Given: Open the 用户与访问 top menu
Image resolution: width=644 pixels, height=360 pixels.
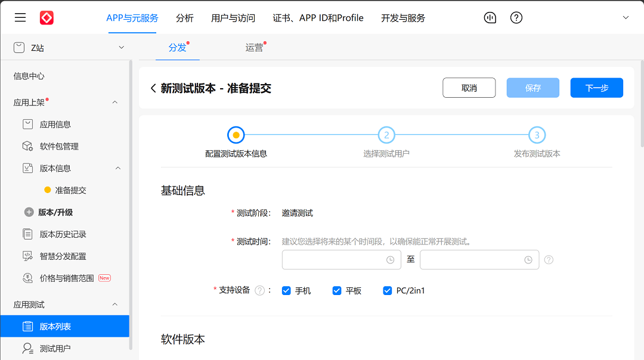Looking at the screenshot, I should 233,18.
